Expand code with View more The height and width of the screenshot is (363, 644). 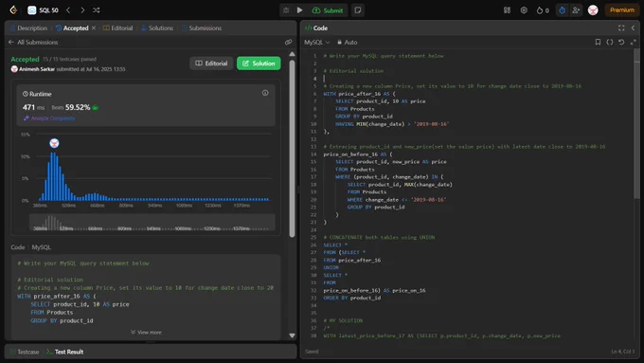tap(146, 332)
